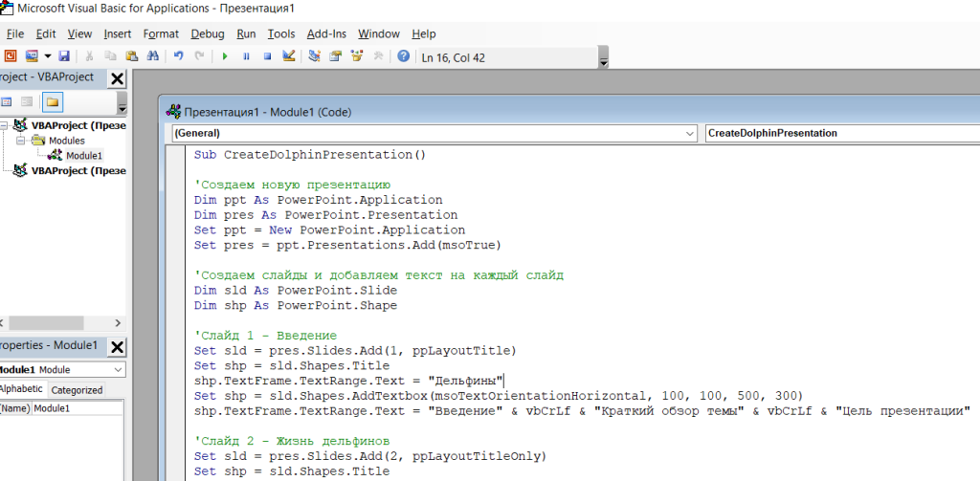This screenshot has width=980, height=481.
Task: Open the Debug menu
Action: point(208,33)
